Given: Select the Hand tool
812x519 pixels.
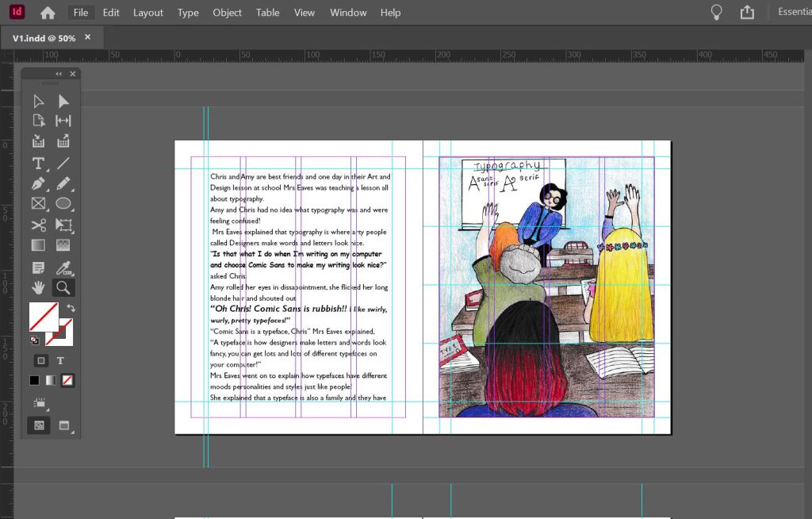Looking at the screenshot, I should coord(38,287).
